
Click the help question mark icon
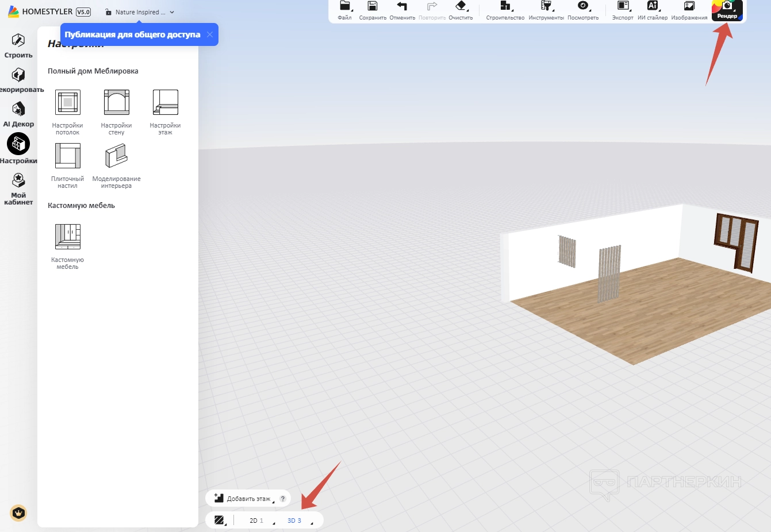(283, 499)
